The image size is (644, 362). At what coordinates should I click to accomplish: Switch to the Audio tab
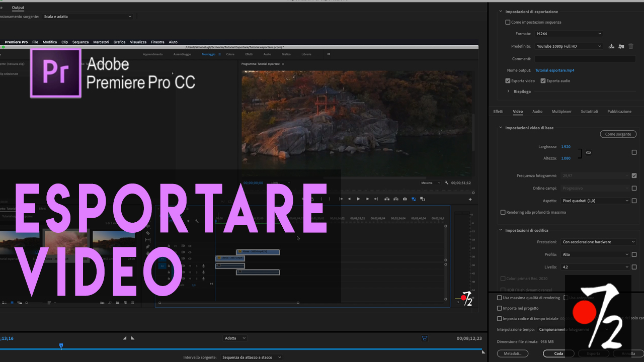(537, 112)
